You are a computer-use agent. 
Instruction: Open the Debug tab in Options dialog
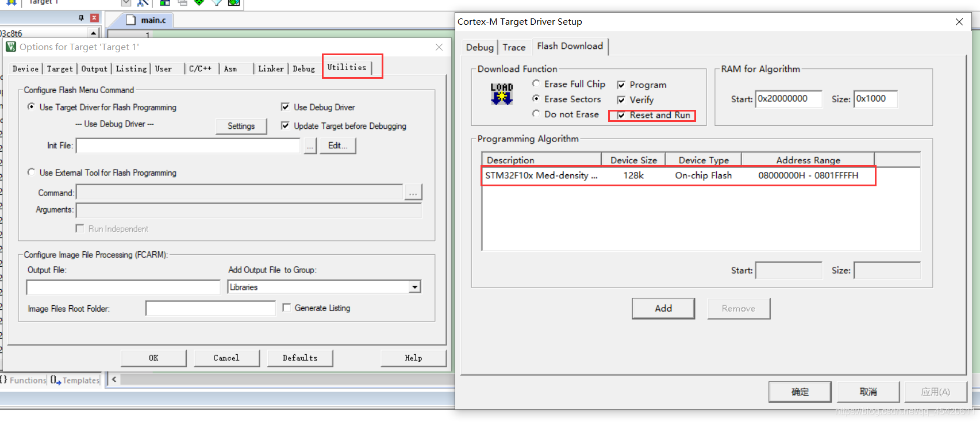click(303, 68)
